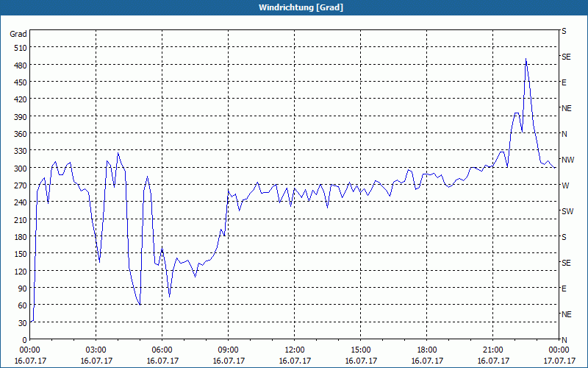Pick the NE compass label between 30 and 60
The width and height of the screenshot is (588, 368).
pos(566,314)
